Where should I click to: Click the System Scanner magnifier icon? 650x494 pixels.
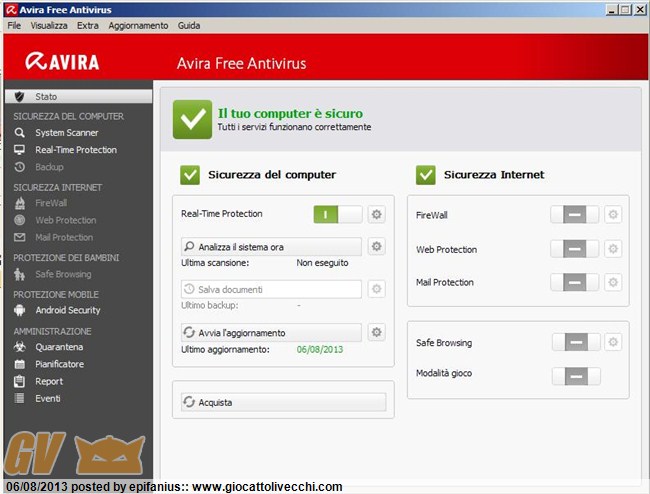(19, 133)
